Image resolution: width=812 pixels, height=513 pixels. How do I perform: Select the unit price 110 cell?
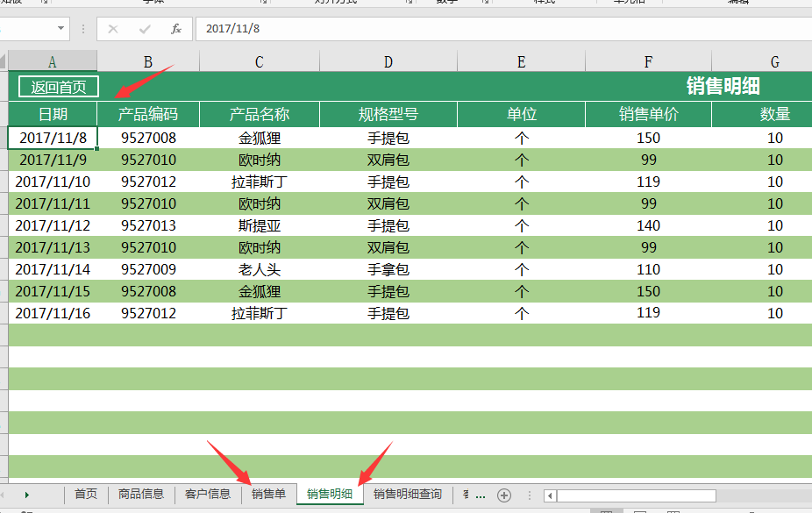[648, 269]
